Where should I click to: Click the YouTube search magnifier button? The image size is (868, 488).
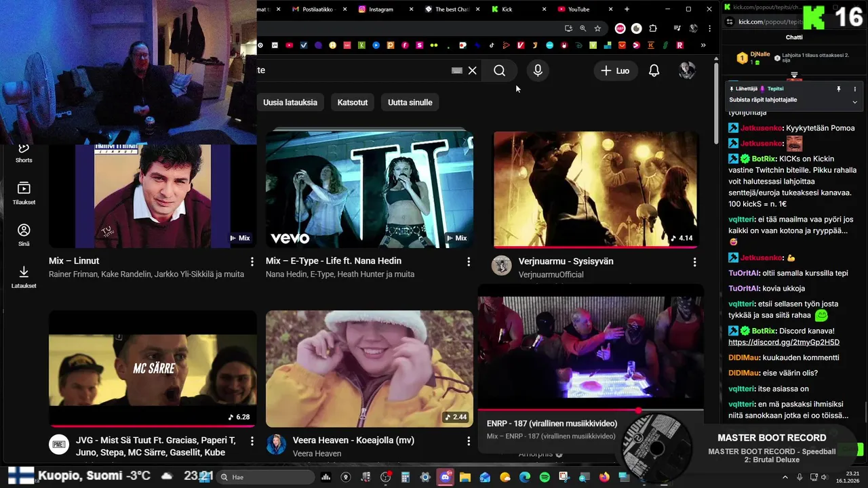[x=500, y=70]
